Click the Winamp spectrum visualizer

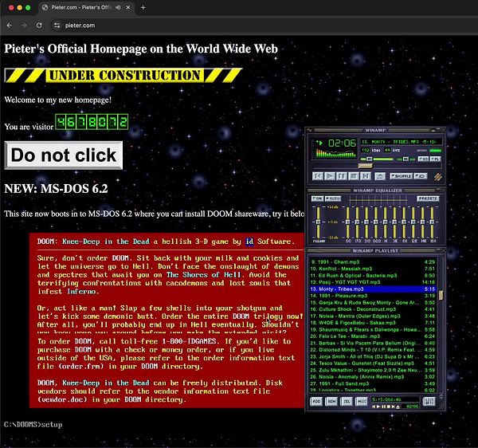(335, 153)
